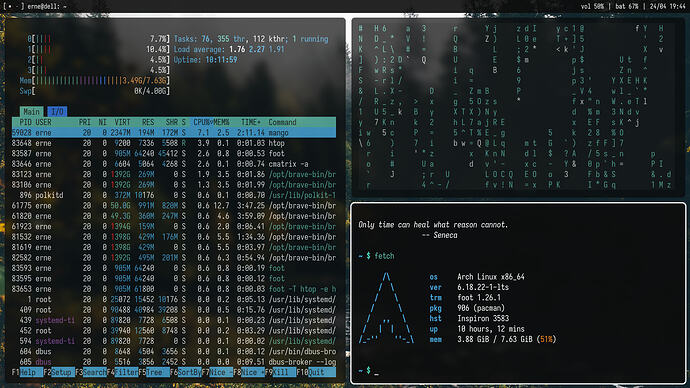Click the CPU 1 usage meter
Viewport: 690px width, 388px height.
(98, 49)
